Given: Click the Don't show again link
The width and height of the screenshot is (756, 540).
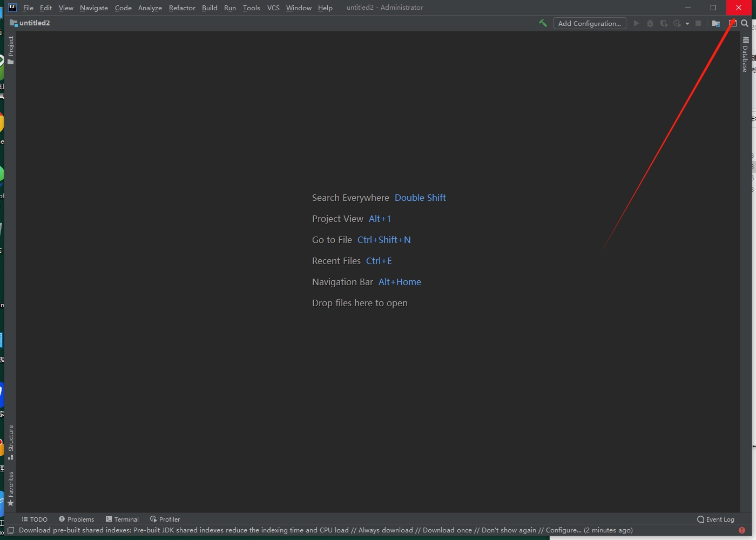Looking at the screenshot, I should (508, 530).
